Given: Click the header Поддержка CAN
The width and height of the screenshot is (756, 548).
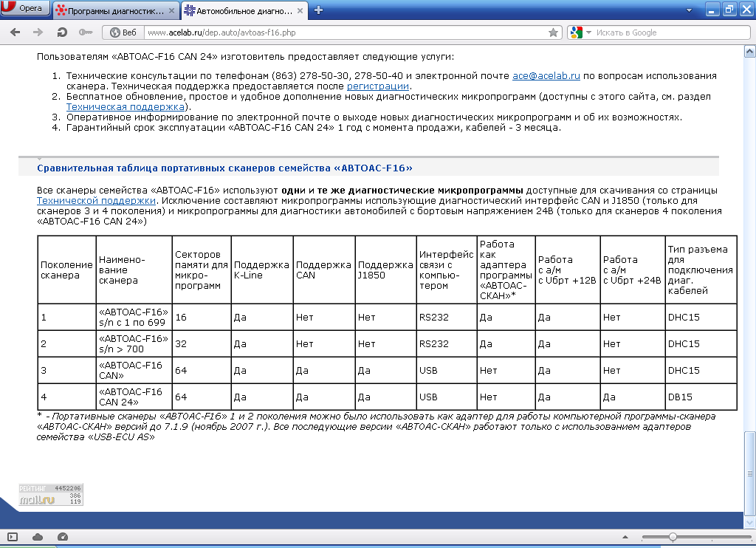Looking at the screenshot, I should coord(324,270).
